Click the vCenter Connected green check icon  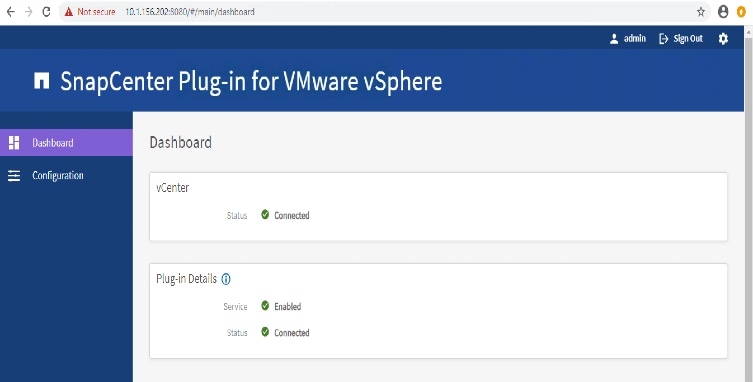tap(265, 214)
